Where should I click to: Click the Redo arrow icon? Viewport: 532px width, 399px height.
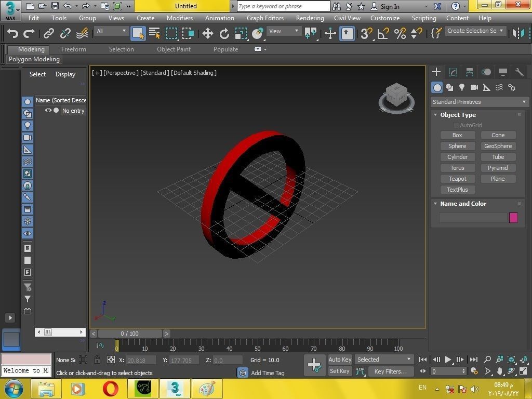pos(29,33)
